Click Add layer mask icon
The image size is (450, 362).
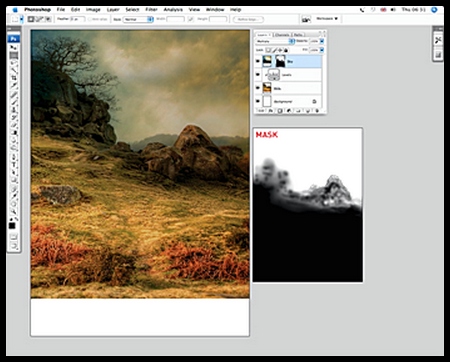pyautogui.click(x=280, y=111)
